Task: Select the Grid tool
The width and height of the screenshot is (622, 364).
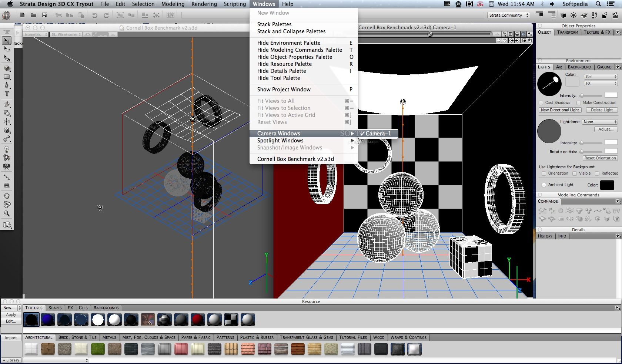Action: [x=7, y=185]
